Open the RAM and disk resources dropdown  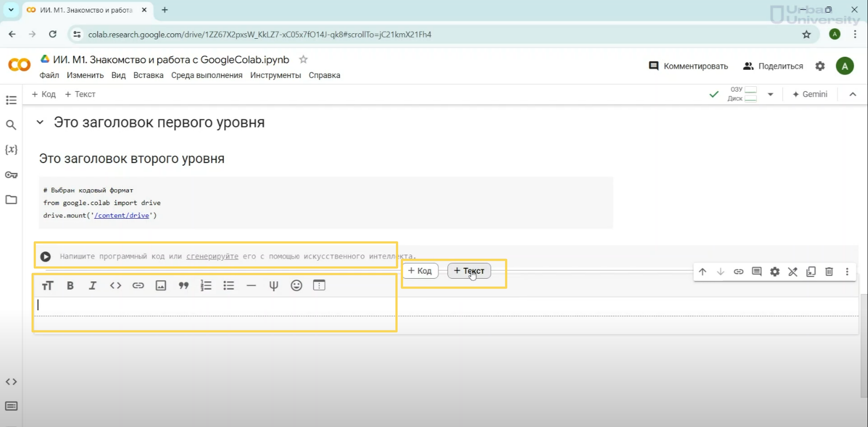pos(770,94)
